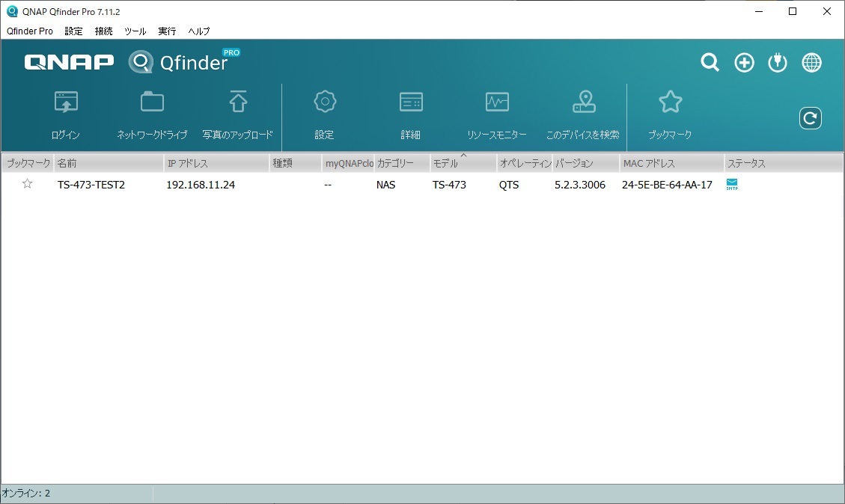Sort by the バージョン column header

pos(586,163)
